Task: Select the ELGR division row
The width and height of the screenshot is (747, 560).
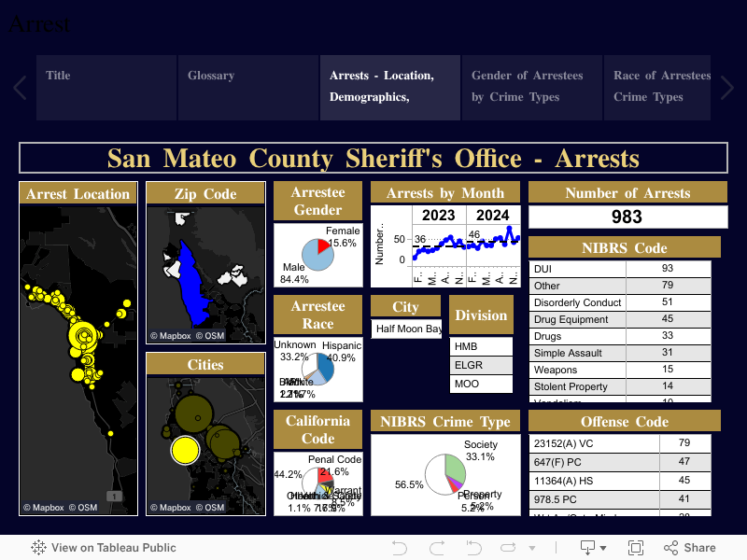Action: tap(481, 365)
